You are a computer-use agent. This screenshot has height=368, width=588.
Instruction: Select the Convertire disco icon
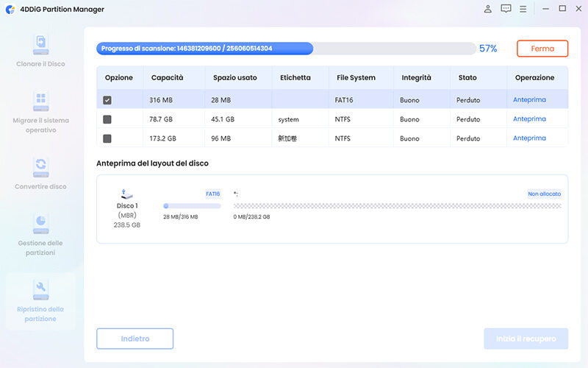click(x=41, y=166)
